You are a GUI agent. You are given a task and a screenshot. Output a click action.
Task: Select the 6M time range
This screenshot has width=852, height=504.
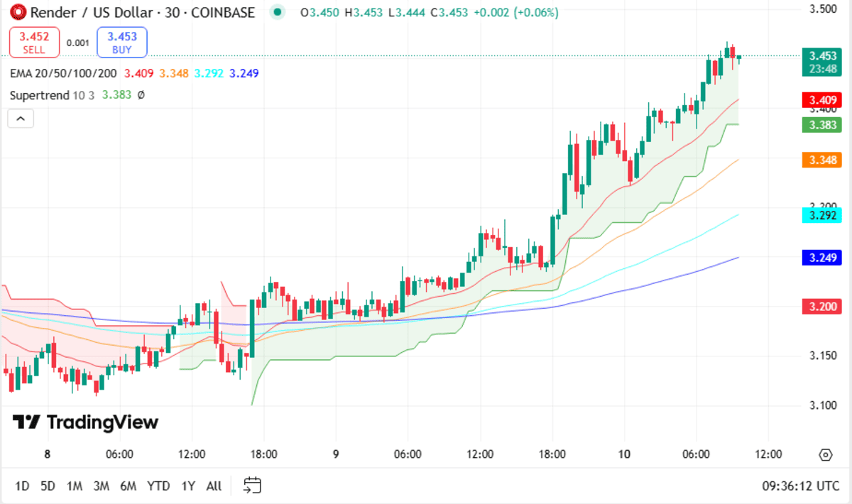129,486
